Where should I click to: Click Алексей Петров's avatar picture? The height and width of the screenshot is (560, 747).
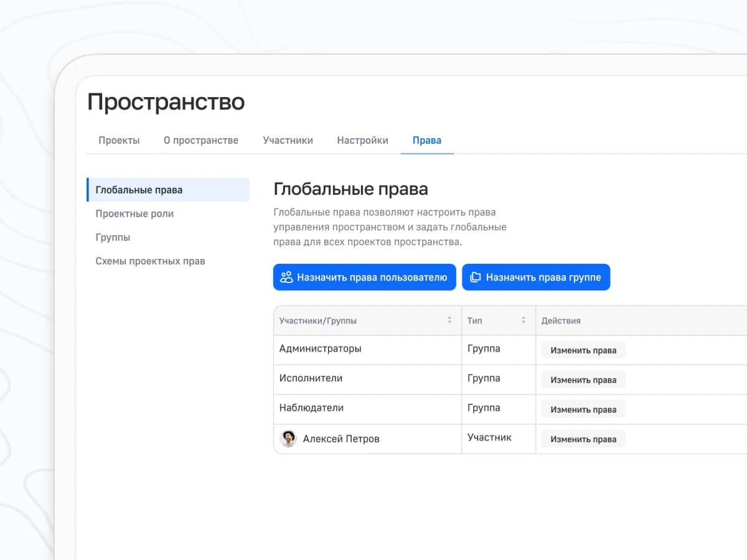pyautogui.click(x=288, y=439)
